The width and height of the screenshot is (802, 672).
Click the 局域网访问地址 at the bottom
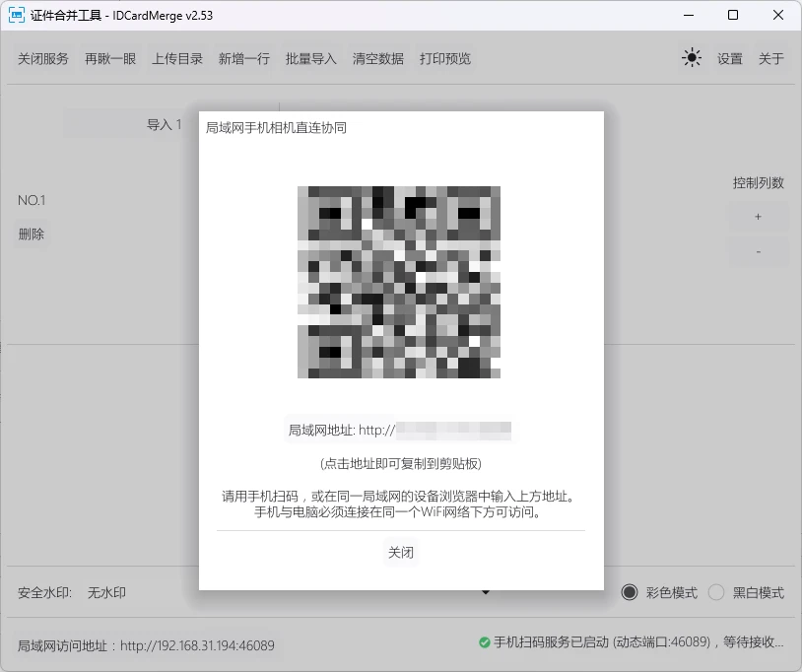tap(146, 645)
